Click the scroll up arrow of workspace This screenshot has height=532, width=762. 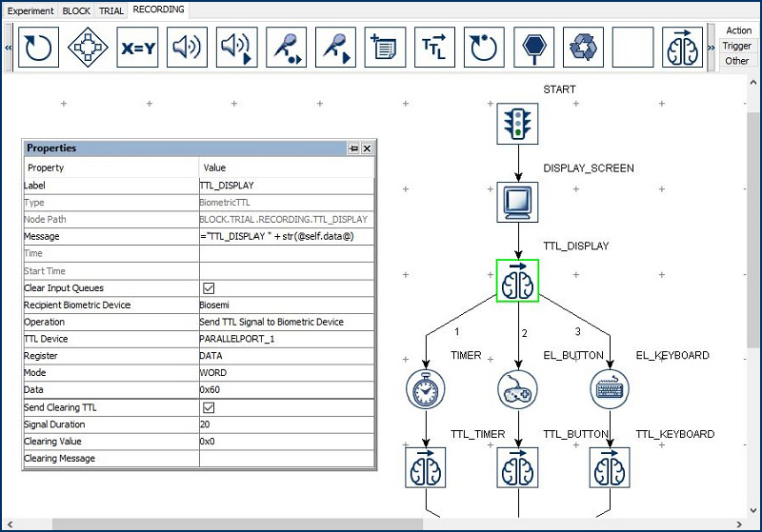(752, 83)
